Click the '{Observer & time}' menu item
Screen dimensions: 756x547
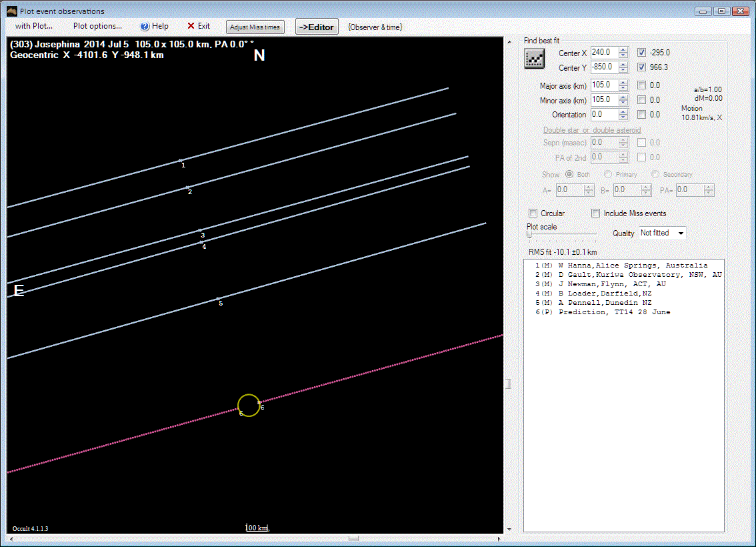coord(375,27)
